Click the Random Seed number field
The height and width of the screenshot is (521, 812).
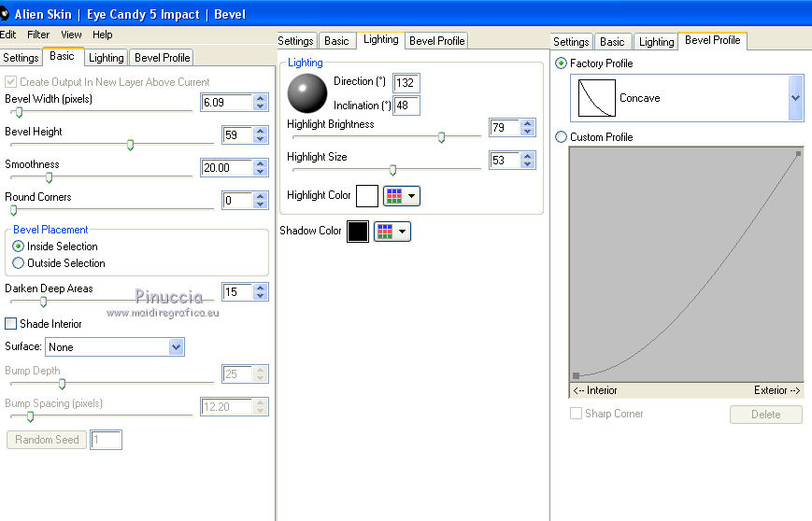click(106, 440)
